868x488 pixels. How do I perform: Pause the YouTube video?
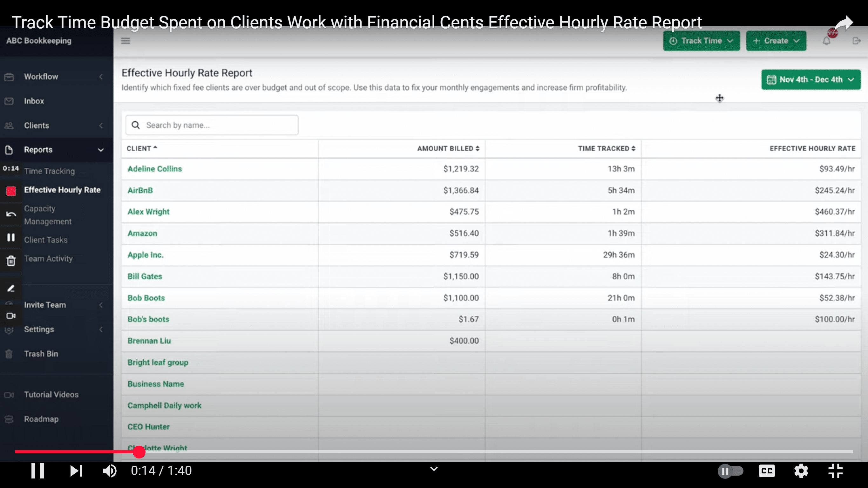click(37, 471)
